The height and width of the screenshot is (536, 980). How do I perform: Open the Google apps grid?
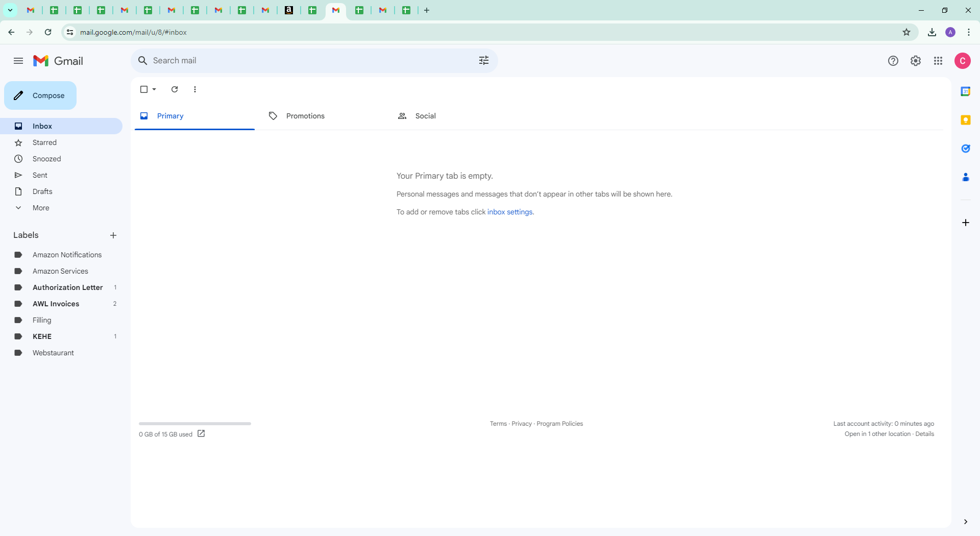[938, 61]
